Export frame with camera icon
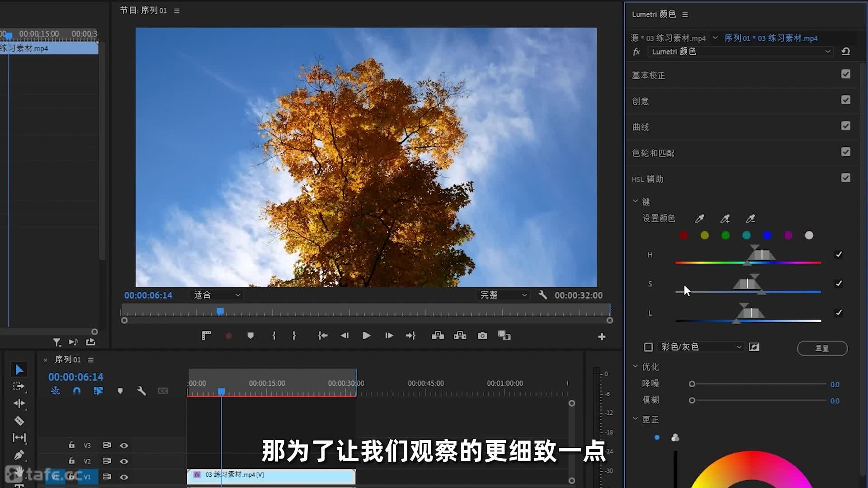 point(482,336)
